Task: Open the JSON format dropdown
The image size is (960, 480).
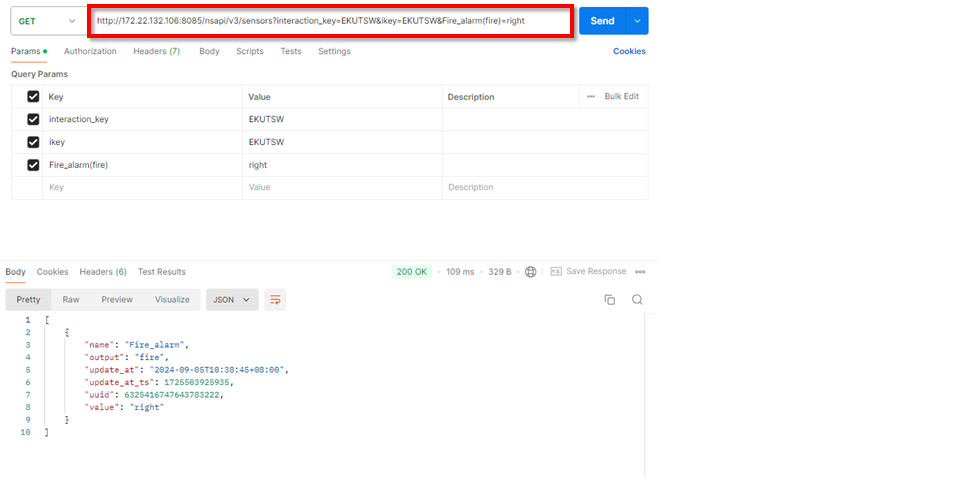Action: click(x=232, y=299)
